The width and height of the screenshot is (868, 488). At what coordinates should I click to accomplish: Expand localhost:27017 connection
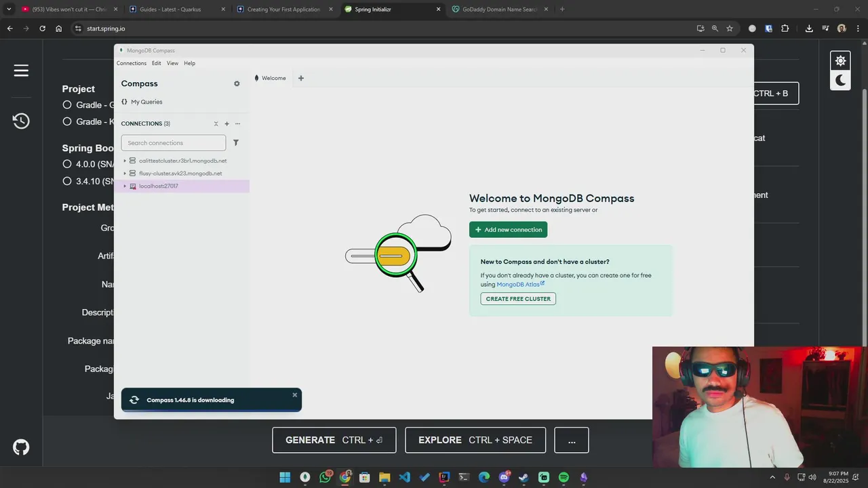point(125,186)
